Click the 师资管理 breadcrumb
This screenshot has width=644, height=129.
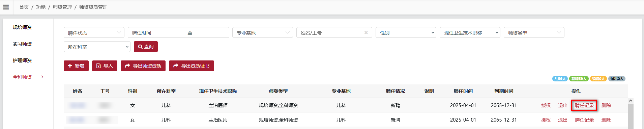click(x=62, y=7)
